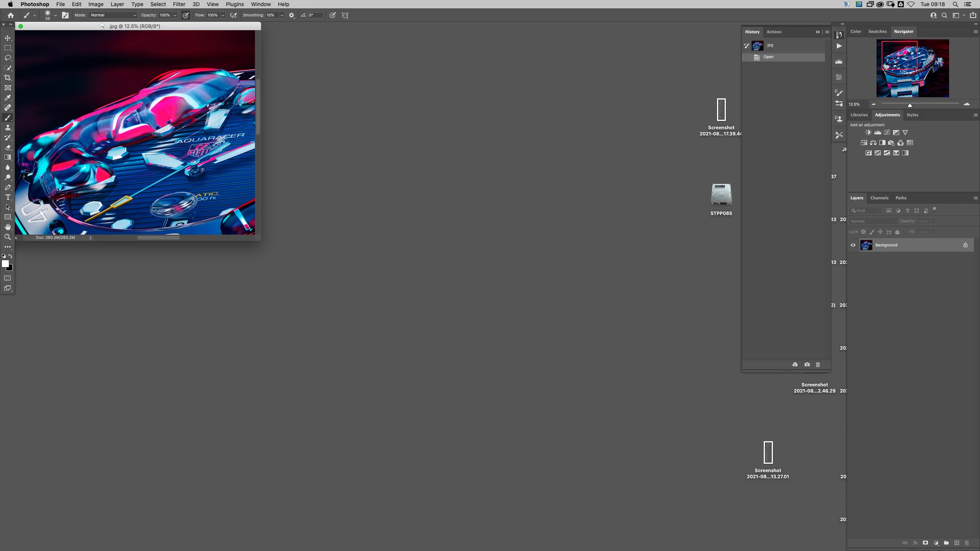Select the Eyedropper tool
This screenshot has width=980, height=551.
click(x=8, y=98)
